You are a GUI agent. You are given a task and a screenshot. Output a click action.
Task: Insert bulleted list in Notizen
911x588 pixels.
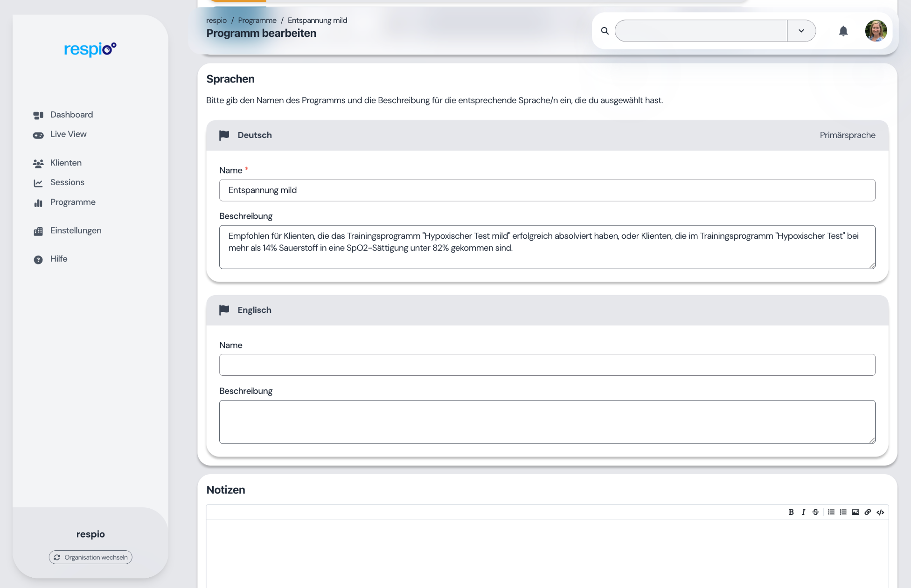[831, 512]
